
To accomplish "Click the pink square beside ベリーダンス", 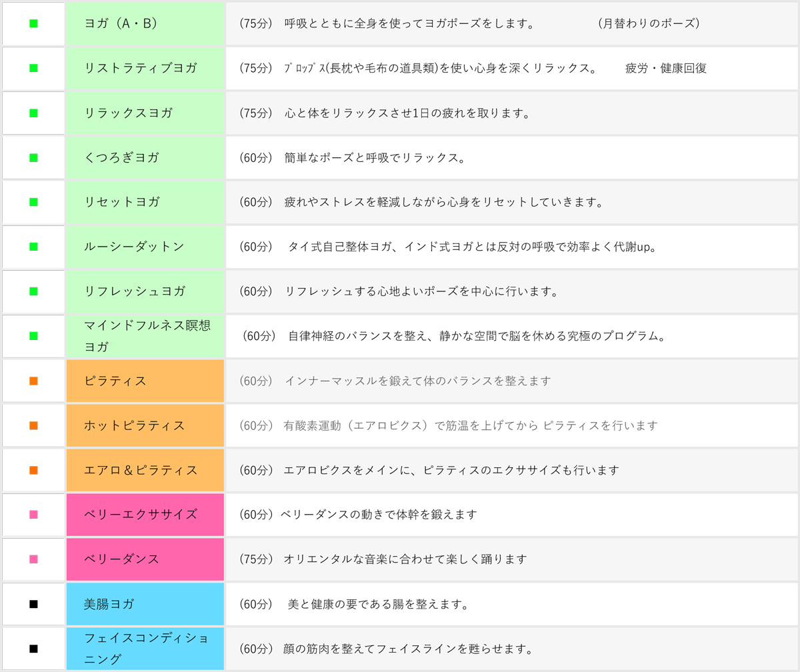I will tap(33, 559).
